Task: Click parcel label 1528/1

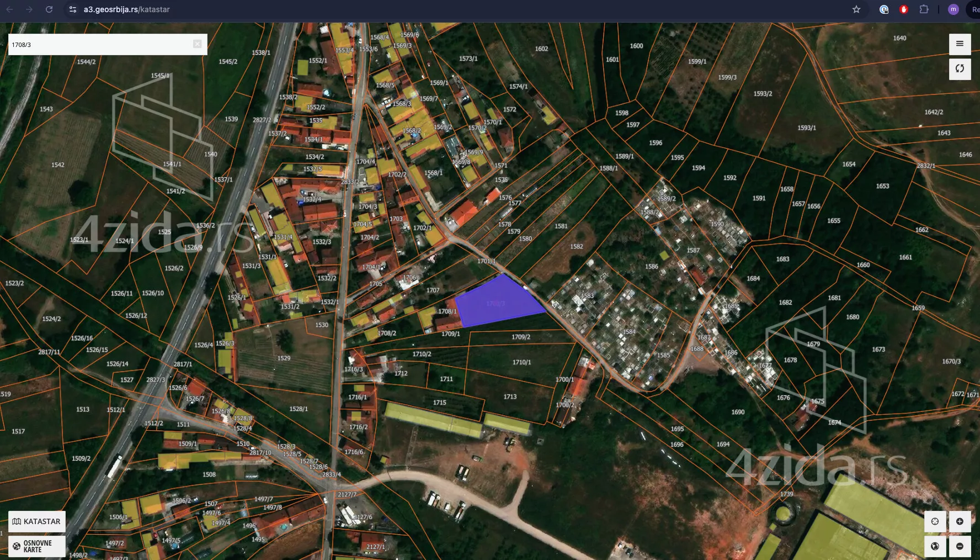Action: [299, 409]
